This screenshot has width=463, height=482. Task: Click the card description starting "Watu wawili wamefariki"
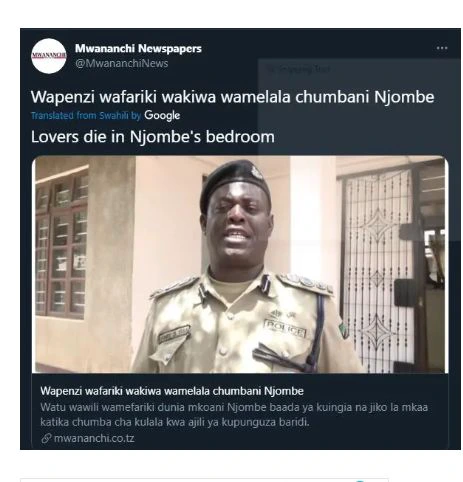click(234, 415)
